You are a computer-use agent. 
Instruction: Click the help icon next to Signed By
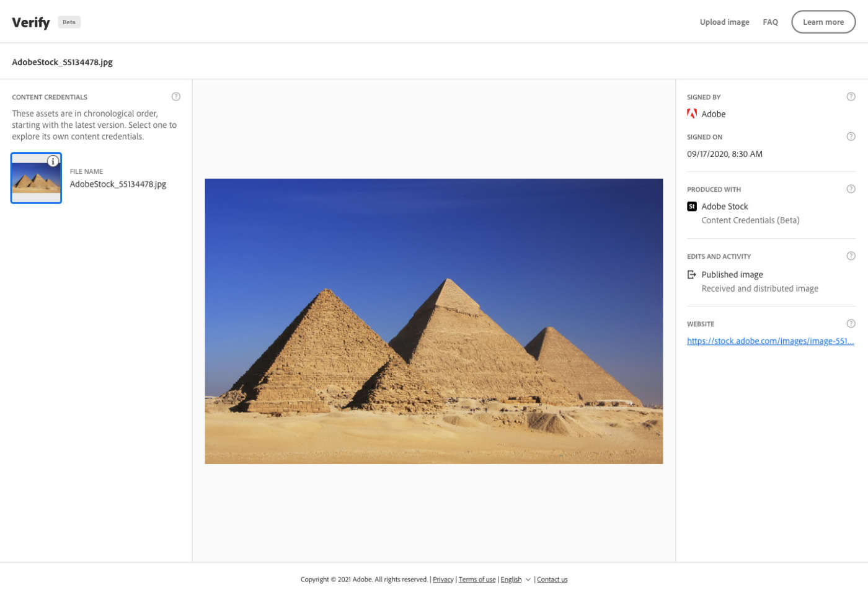click(x=851, y=96)
